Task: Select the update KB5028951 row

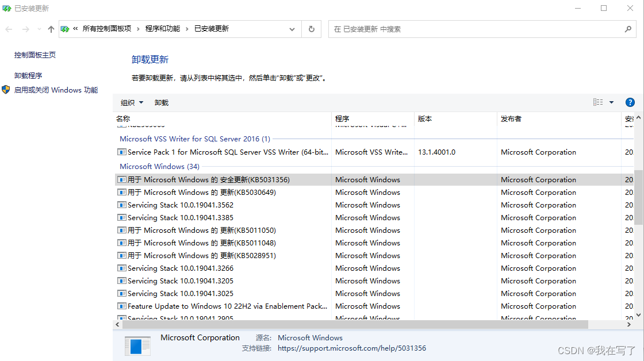Action: tap(374, 255)
